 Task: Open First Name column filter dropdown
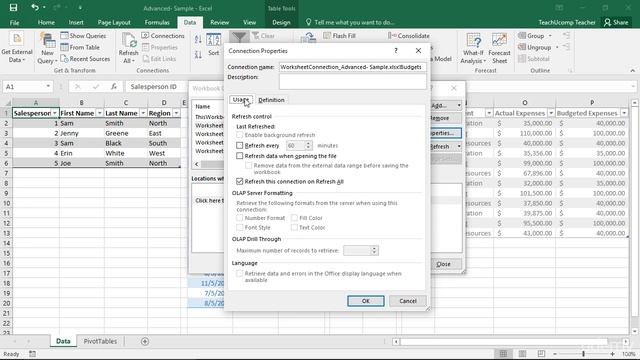point(100,113)
